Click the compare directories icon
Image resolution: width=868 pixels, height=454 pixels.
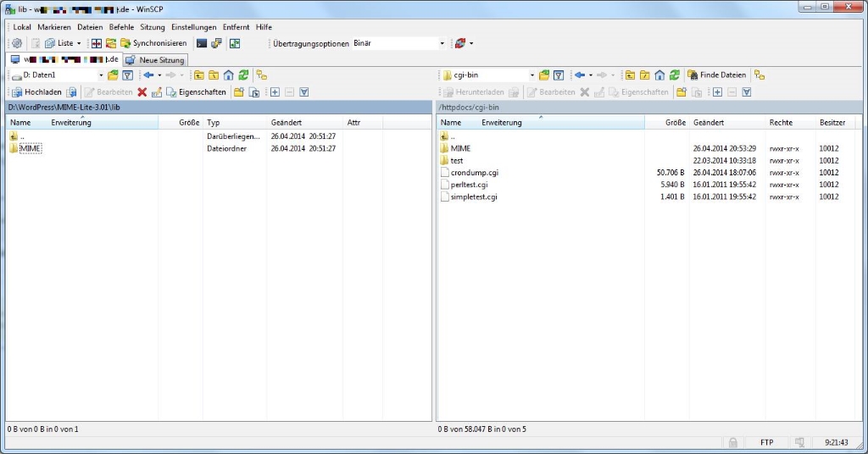[x=97, y=43]
